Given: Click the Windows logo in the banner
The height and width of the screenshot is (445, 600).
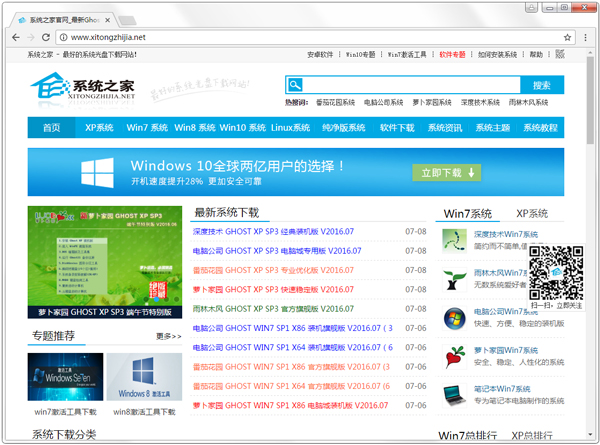Looking at the screenshot, I should [x=97, y=173].
